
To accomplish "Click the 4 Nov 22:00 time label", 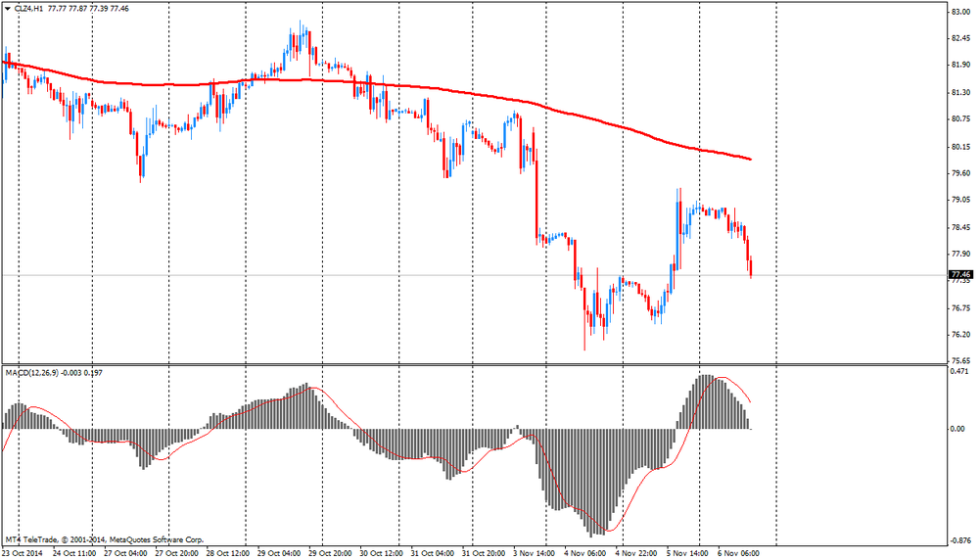I will [x=636, y=553].
